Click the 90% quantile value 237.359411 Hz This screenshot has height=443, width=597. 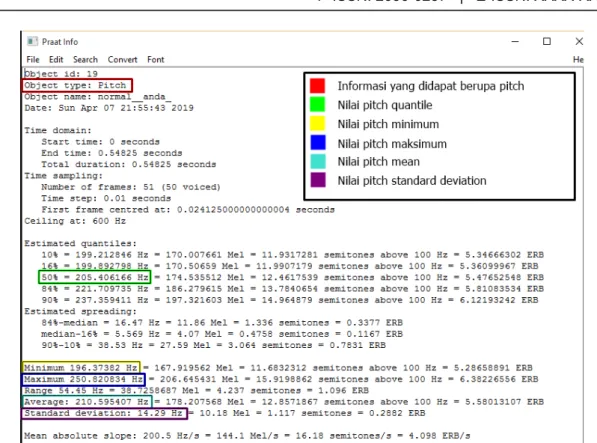tap(112, 300)
